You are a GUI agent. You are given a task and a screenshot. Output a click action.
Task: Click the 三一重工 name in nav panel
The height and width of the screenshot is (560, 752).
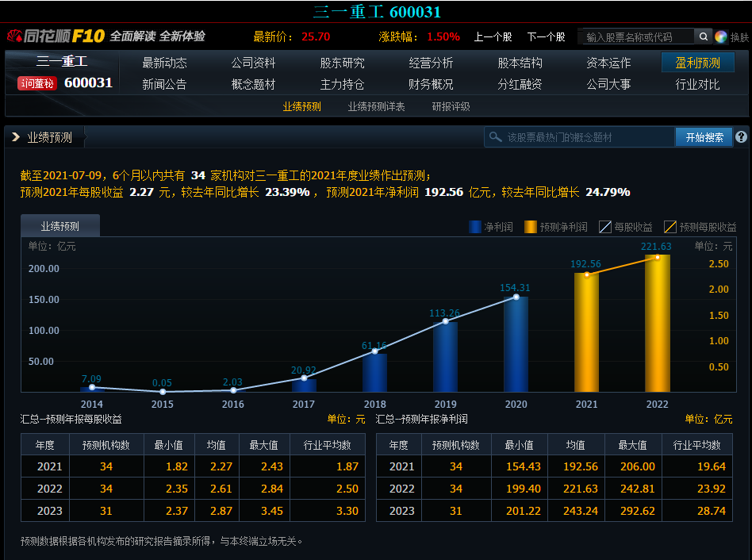(x=62, y=61)
